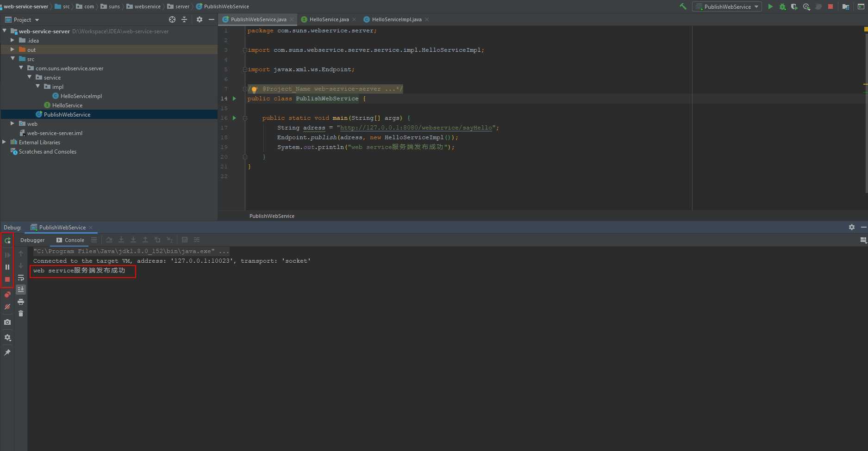Click the camera Get Thread Dump icon
This screenshot has width=868, height=451.
pos(7,322)
